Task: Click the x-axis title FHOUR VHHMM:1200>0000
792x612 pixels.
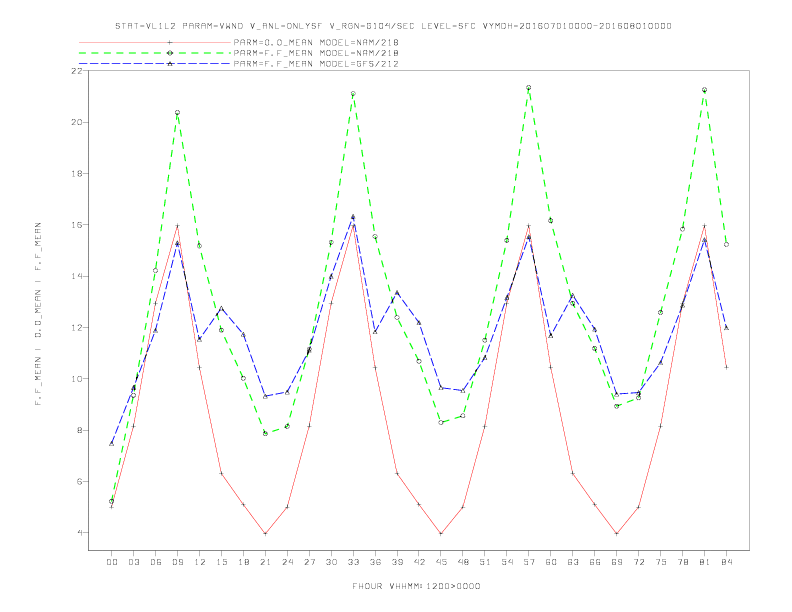Action: (x=416, y=586)
